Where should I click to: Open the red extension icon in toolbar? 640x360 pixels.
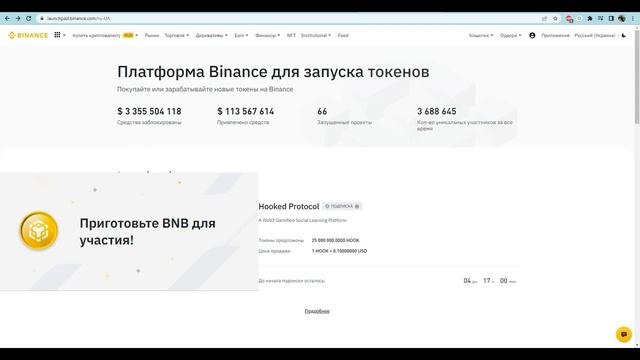(x=569, y=18)
